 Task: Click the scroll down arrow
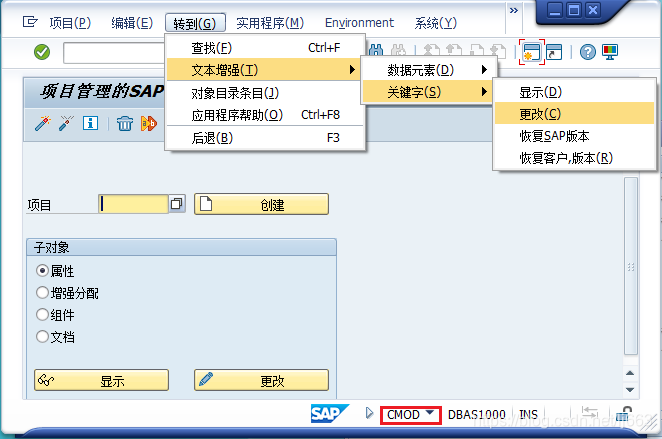coord(630,390)
